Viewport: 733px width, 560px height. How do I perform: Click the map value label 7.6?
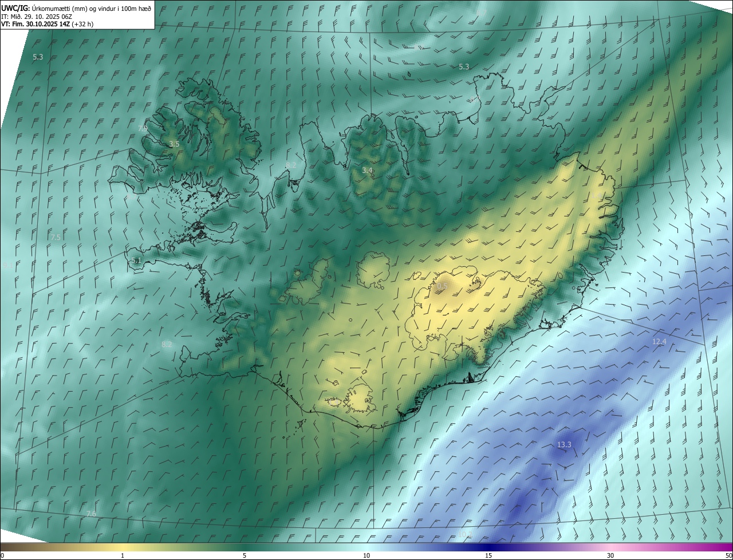click(x=91, y=513)
